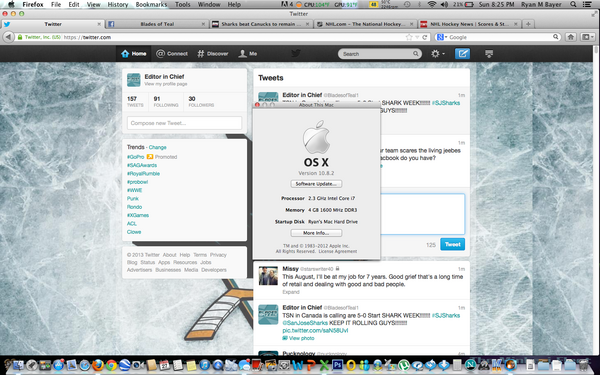Open the #probowl trend
Screen dimensions: 600x375
coord(137,182)
